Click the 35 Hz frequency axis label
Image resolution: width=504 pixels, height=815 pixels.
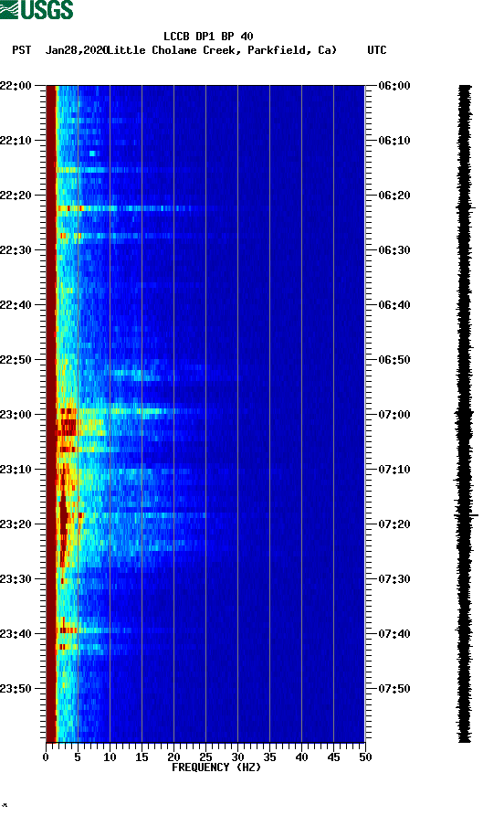(x=269, y=757)
